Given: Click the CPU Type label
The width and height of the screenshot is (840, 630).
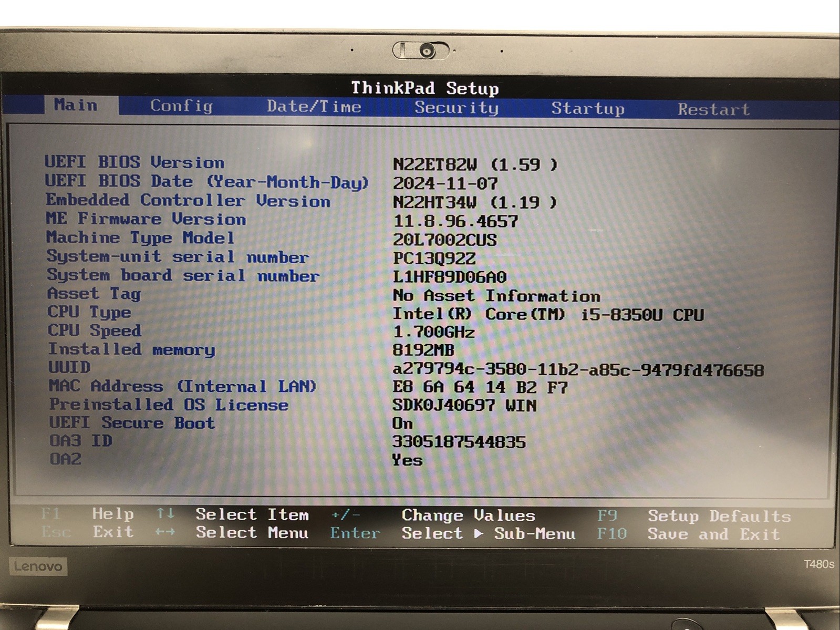Looking at the screenshot, I should coord(89,312).
